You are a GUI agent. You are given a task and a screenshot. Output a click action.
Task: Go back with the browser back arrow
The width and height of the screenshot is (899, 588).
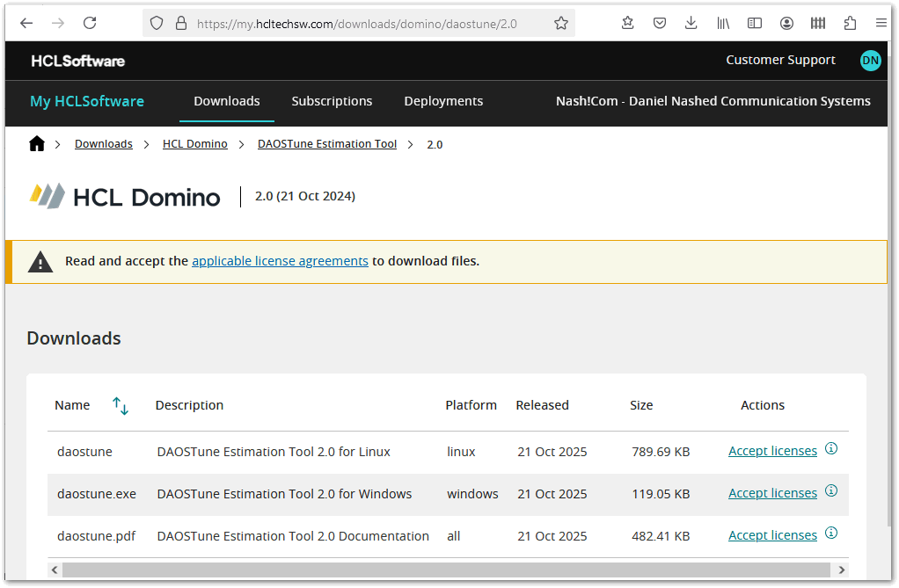tap(26, 24)
